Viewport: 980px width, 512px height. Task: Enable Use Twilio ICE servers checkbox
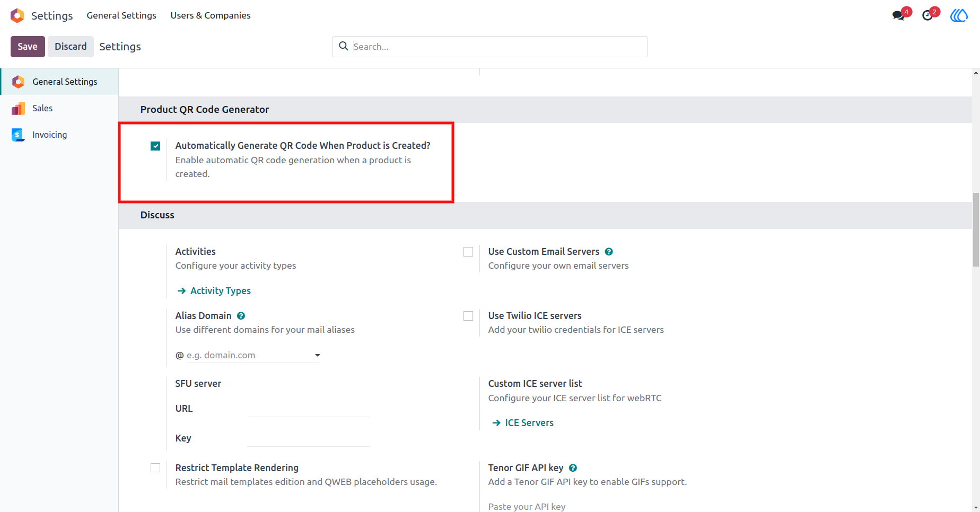click(468, 316)
